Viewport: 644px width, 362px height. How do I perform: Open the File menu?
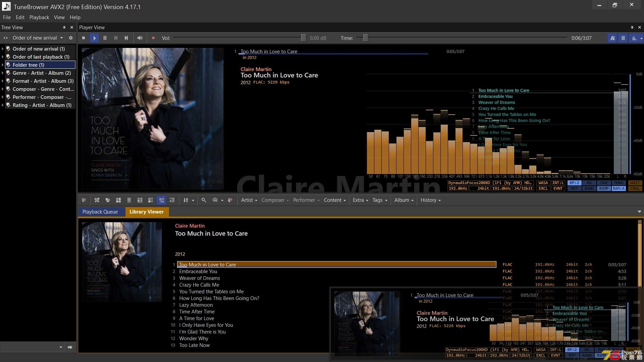7,17
